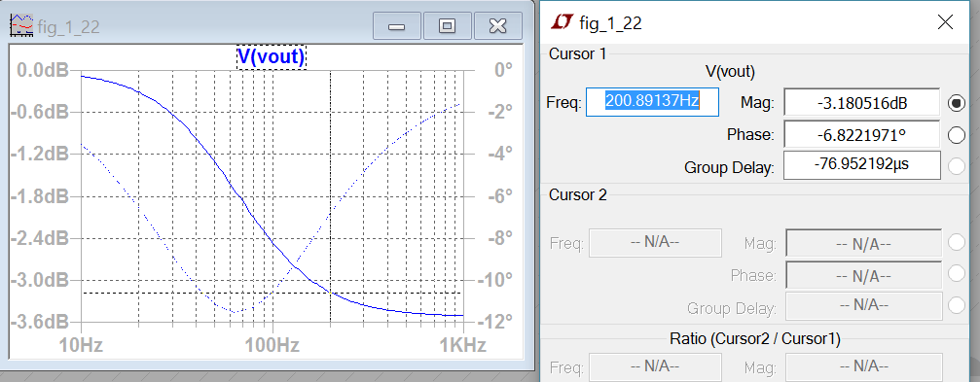Image resolution: width=980 pixels, height=382 pixels.
Task: Click the plot window title fig_1_22
Action: [69, 27]
